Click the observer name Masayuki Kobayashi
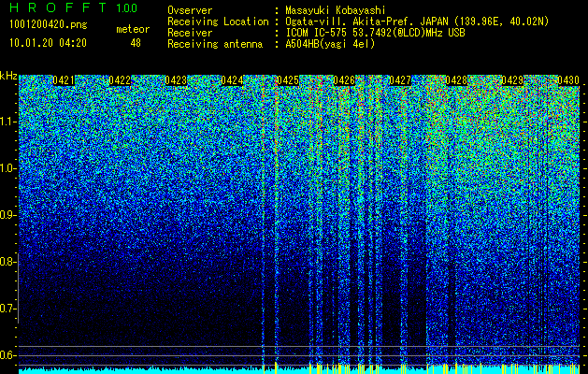 tap(336, 11)
